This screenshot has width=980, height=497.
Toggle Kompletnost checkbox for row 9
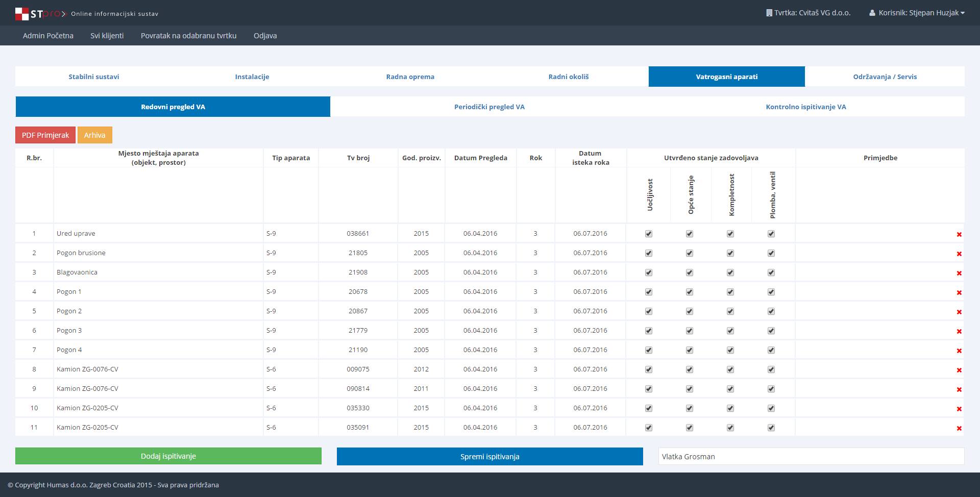click(x=730, y=389)
